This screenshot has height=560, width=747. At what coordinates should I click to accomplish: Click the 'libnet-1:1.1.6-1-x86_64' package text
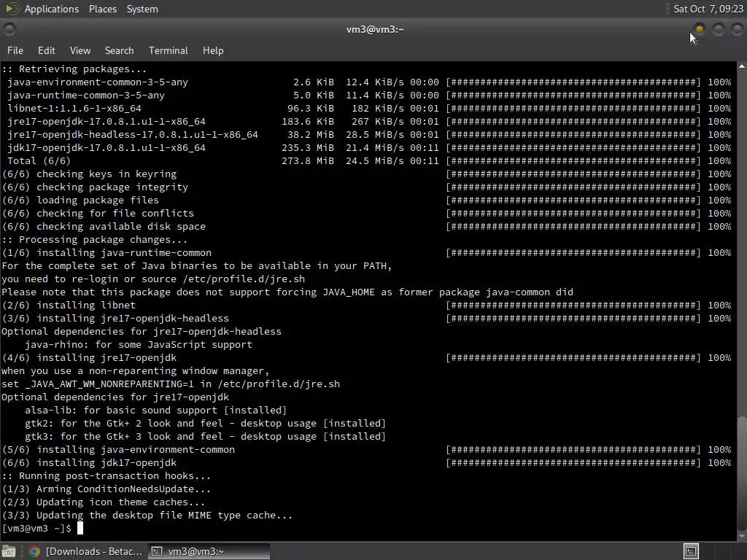click(74, 108)
